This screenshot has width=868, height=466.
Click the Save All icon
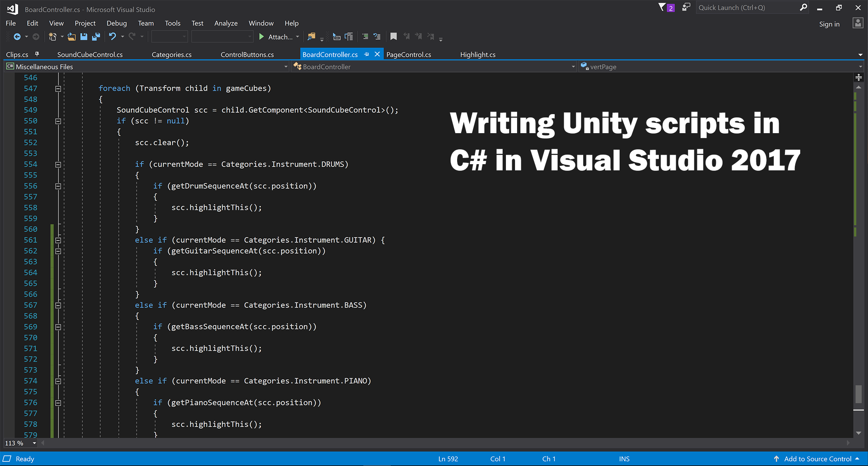point(96,37)
